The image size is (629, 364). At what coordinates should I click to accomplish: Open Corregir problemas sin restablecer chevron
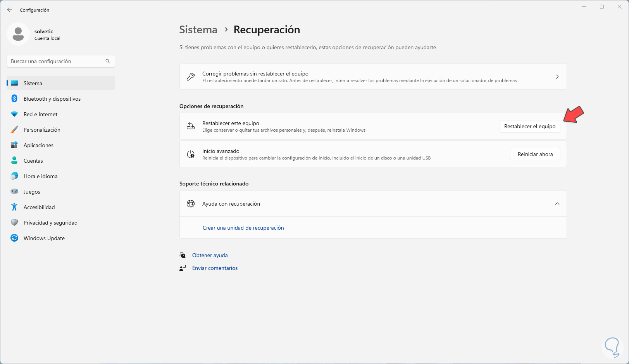click(x=557, y=77)
